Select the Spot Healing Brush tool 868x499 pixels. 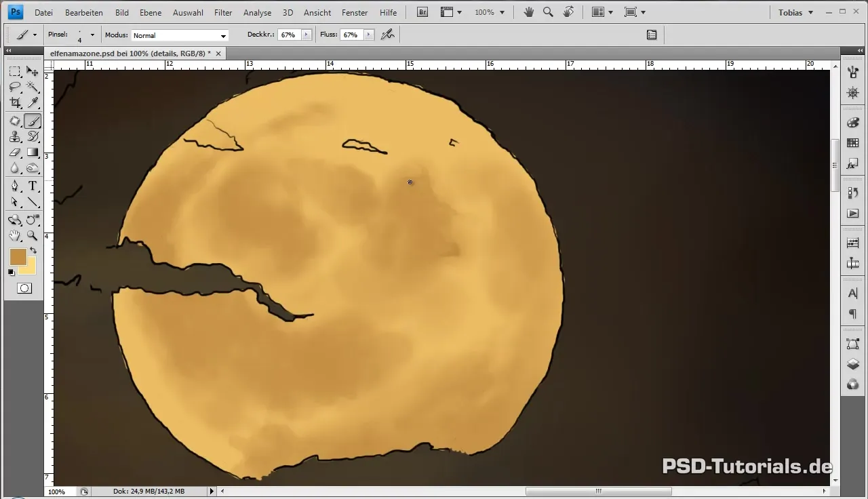click(x=15, y=121)
